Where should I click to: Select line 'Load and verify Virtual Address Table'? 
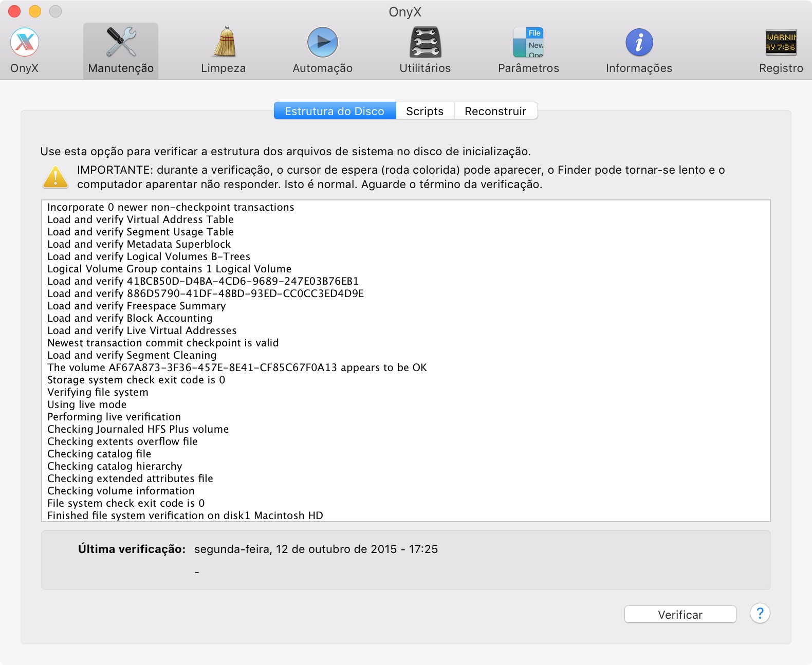coord(140,219)
